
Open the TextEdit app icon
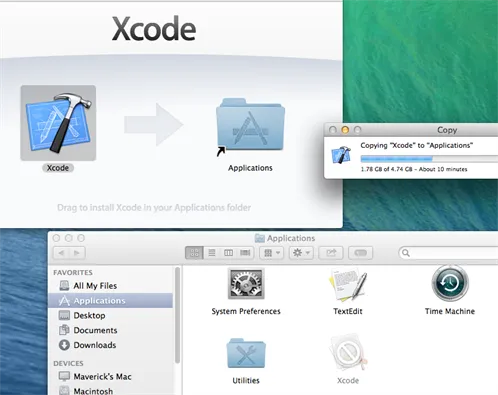[x=348, y=284]
